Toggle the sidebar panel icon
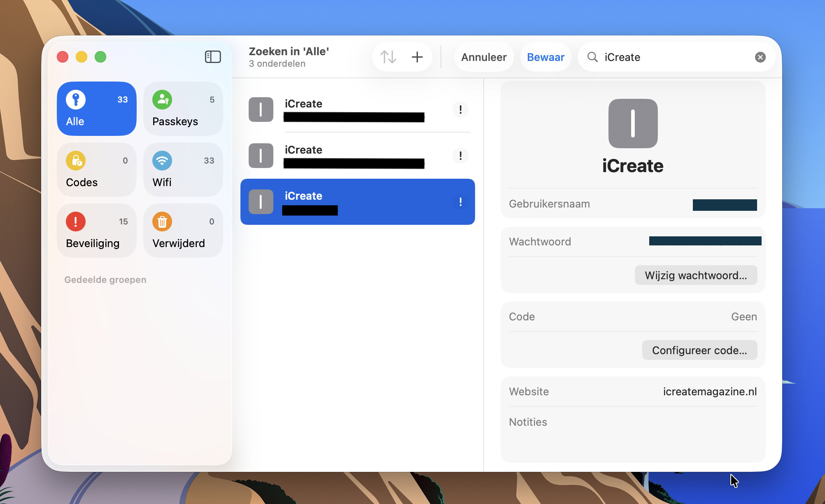The width and height of the screenshot is (825, 504). point(213,57)
